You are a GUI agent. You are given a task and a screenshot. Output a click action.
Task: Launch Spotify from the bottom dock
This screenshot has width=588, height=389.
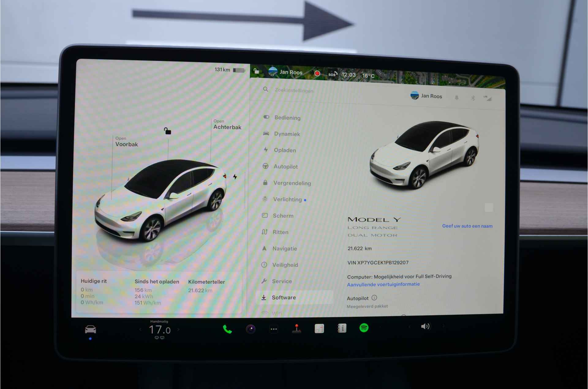(364, 328)
